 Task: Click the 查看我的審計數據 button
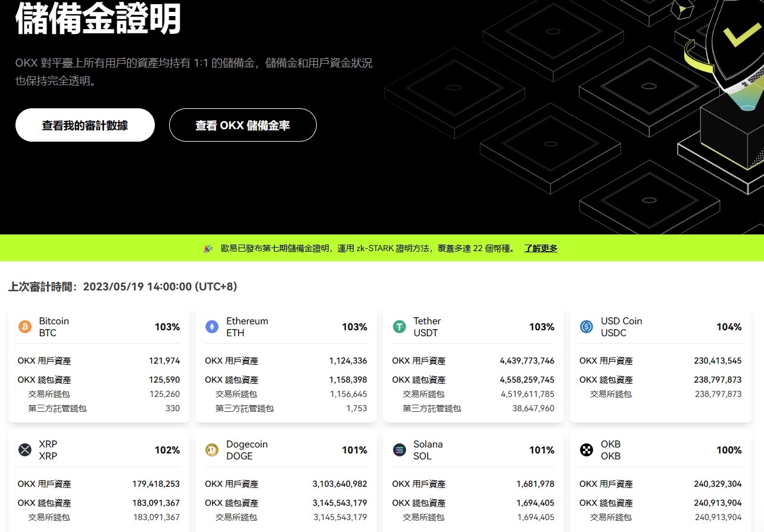click(x=85, y=125)
